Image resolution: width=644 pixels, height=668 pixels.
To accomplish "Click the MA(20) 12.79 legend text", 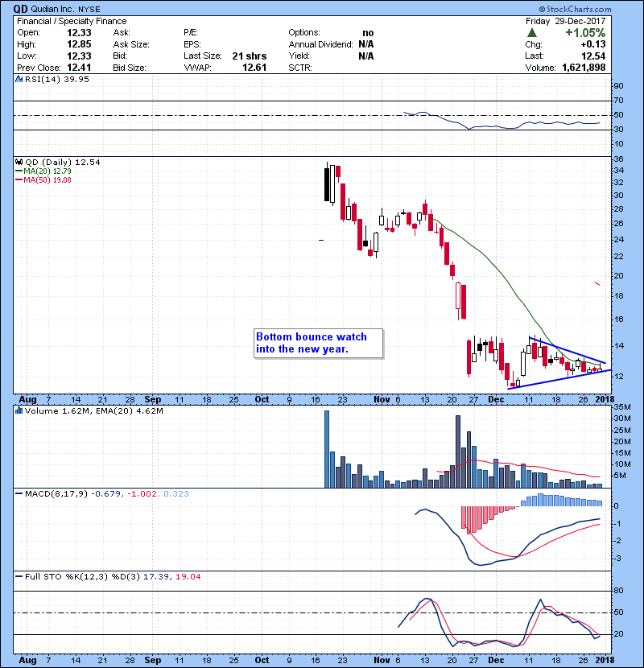I will click(x=47, y=171).
